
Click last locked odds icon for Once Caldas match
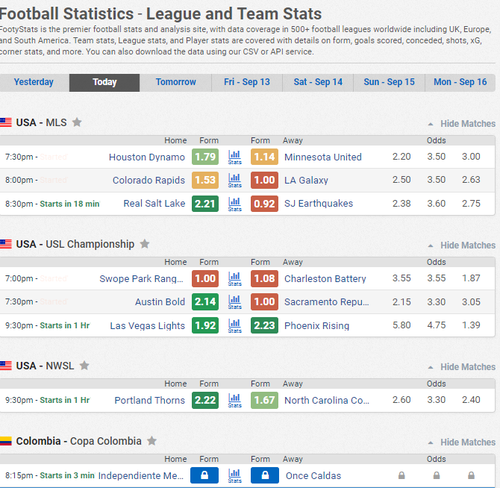coord(471,475)
